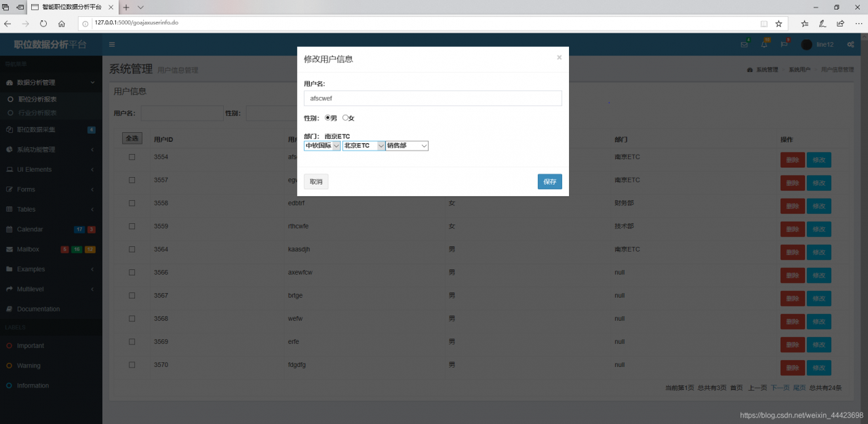Click the browser share icon
This screenshot has height=424, width=868.
840,23
